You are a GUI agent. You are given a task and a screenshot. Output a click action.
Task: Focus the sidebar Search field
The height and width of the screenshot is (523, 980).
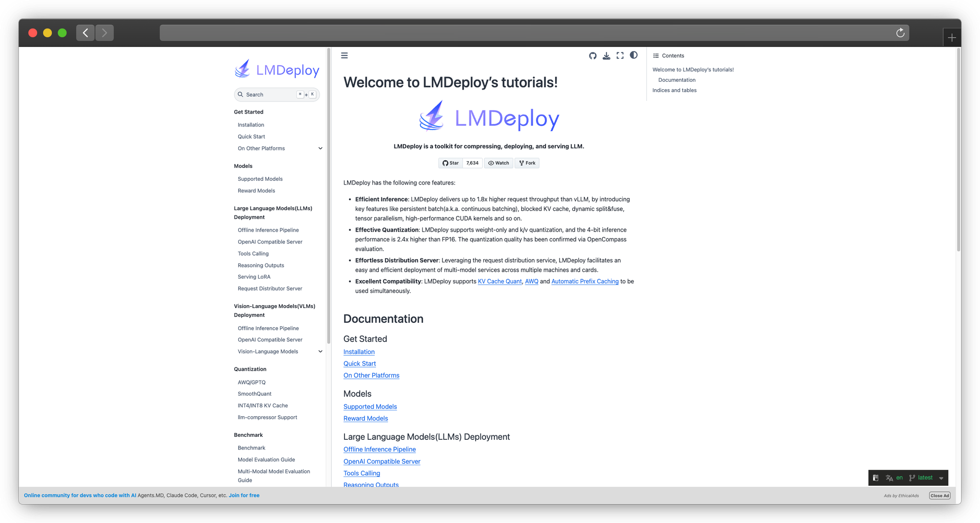pyautogui.click(x=277, y=95)
